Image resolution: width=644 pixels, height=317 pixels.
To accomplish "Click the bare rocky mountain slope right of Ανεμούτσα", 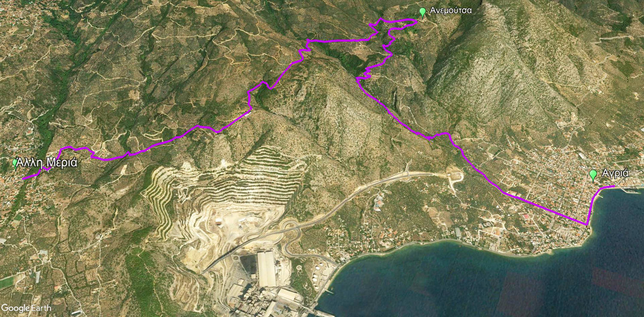I will [507, 73].
